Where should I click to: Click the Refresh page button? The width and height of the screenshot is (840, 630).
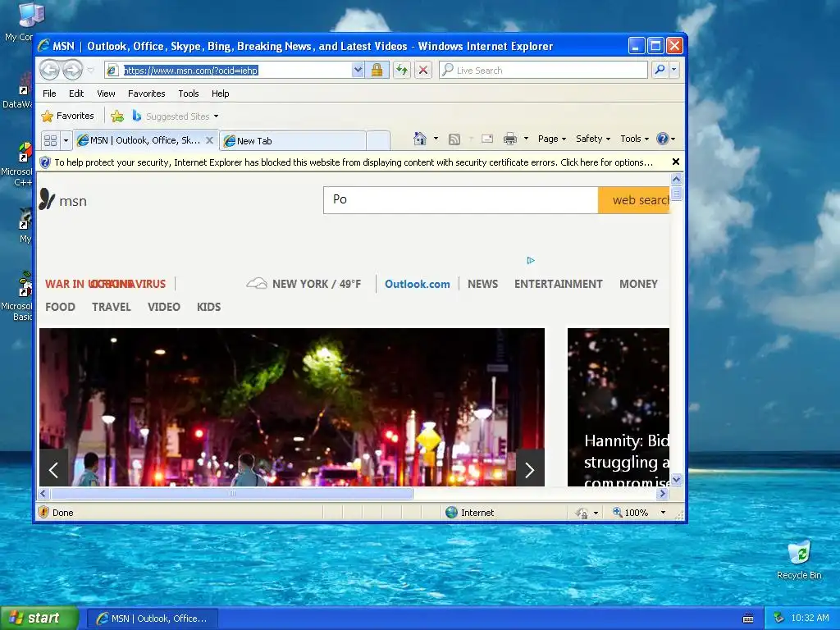click(402, 71)
